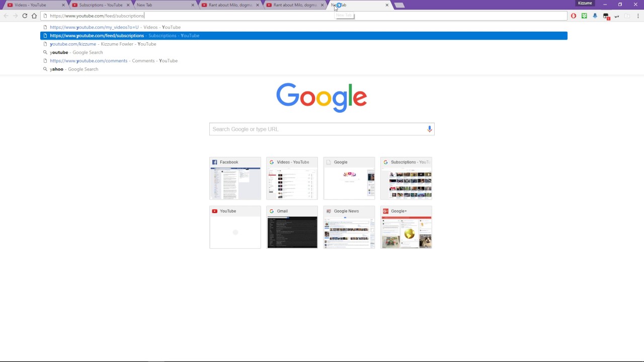The height and width of the screenshot is (362, 644).
Task: Select the youtube.com/kizzume suggestion
Action: click(304, 44)
